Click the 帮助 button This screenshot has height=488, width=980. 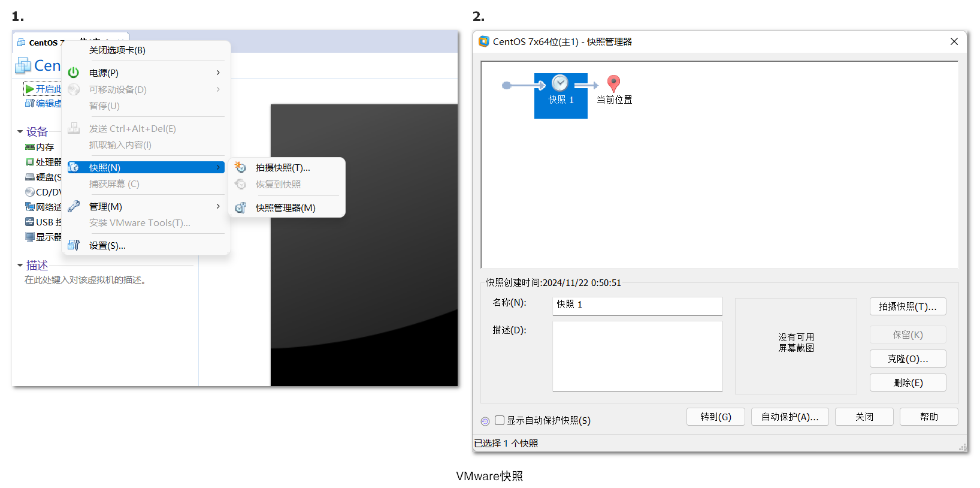pyautogui.click(x=928, y=417)
